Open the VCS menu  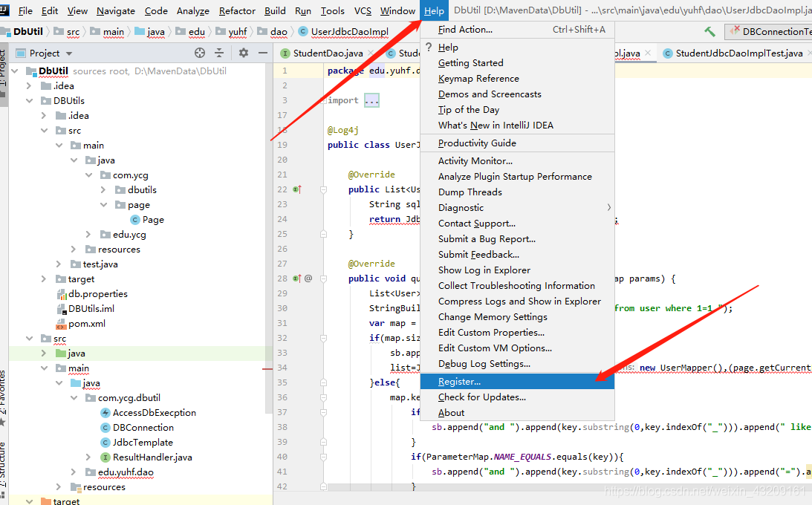(x=363, y=11)
